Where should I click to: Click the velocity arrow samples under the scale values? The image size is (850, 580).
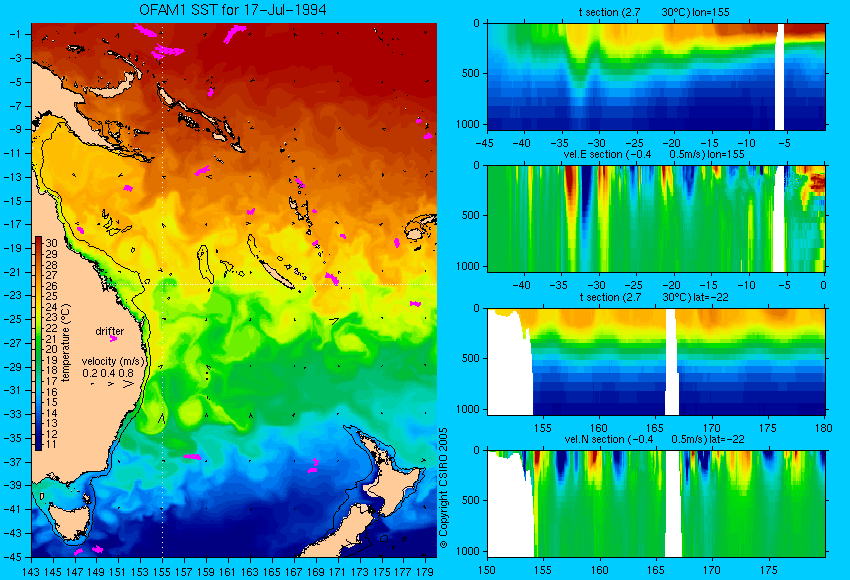click(x=113, y=384)
